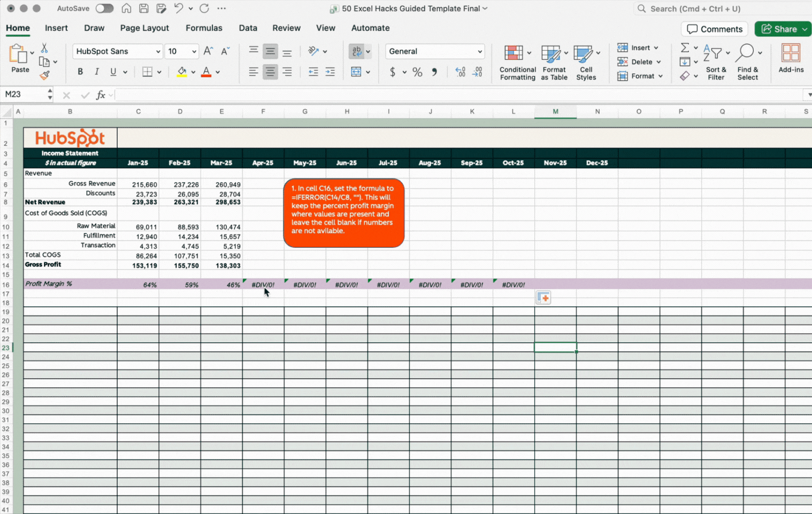Screen dimensions: 812x514
Task: Expand the General number format dropdown
Action: click(479, 52)
